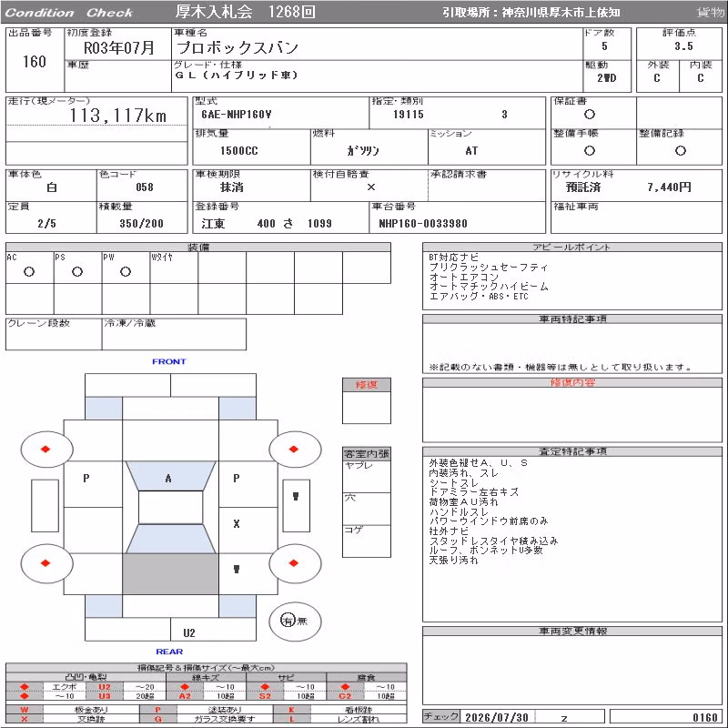
Task: Click note ルーフ、ボンネットU多数
Action: [486, 551]
